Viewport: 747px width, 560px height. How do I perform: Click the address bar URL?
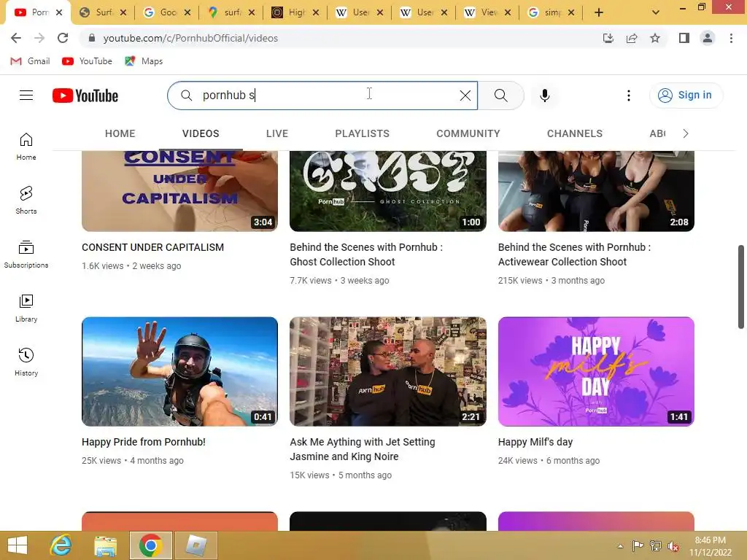tap(190, 38)
